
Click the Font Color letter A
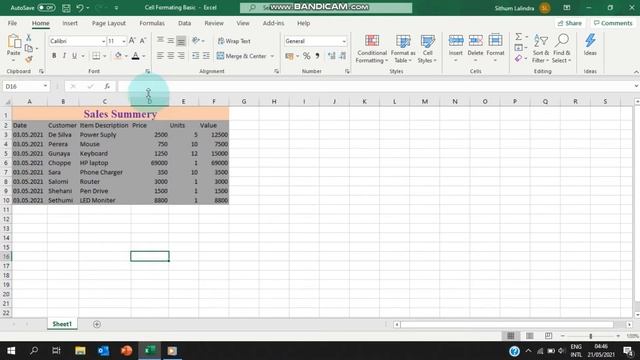136,56
